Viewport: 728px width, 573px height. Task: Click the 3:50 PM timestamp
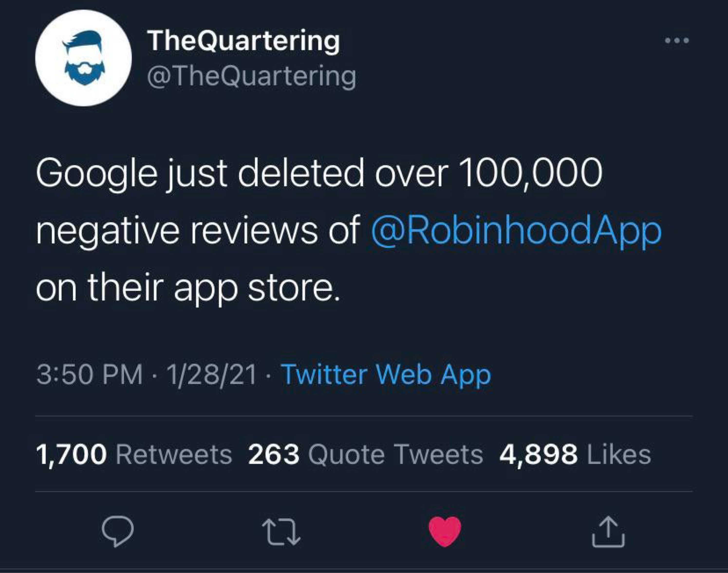point(89,374)
